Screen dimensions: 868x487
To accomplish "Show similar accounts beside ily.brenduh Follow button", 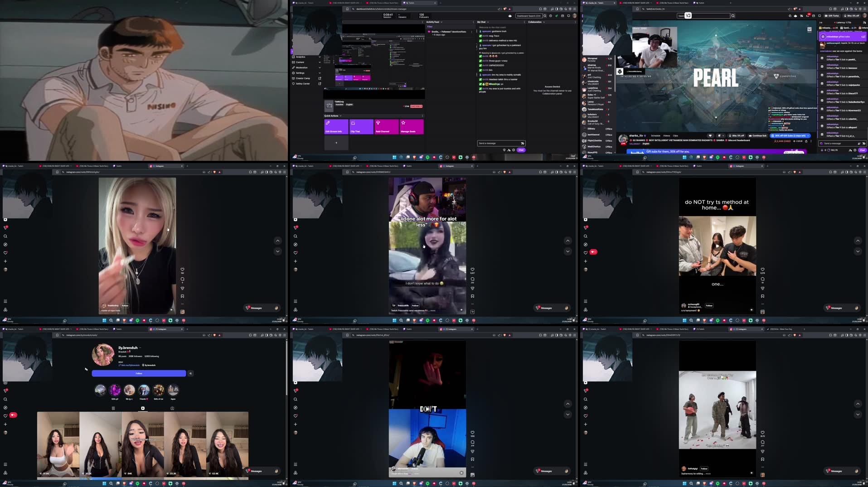I will pos(190,373).
